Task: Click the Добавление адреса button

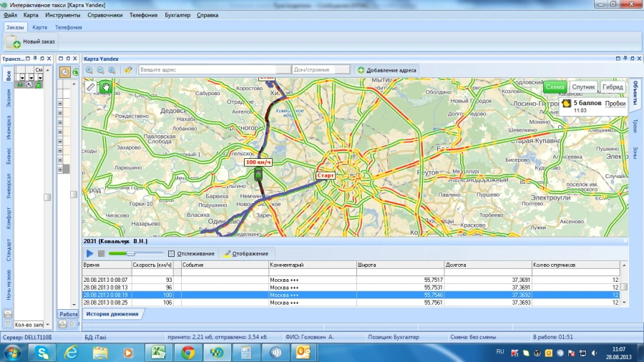Action: click(x=387, y=70)
